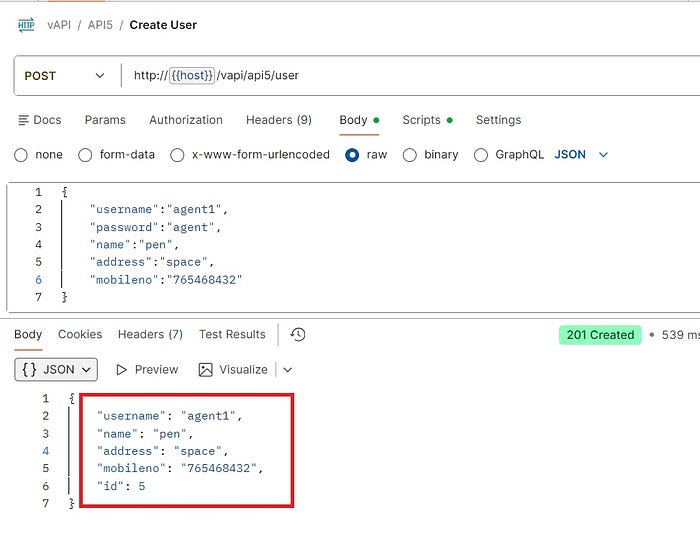Select the GraphQL body option
Screen dimensions: 700x547
tap(481, 155)
